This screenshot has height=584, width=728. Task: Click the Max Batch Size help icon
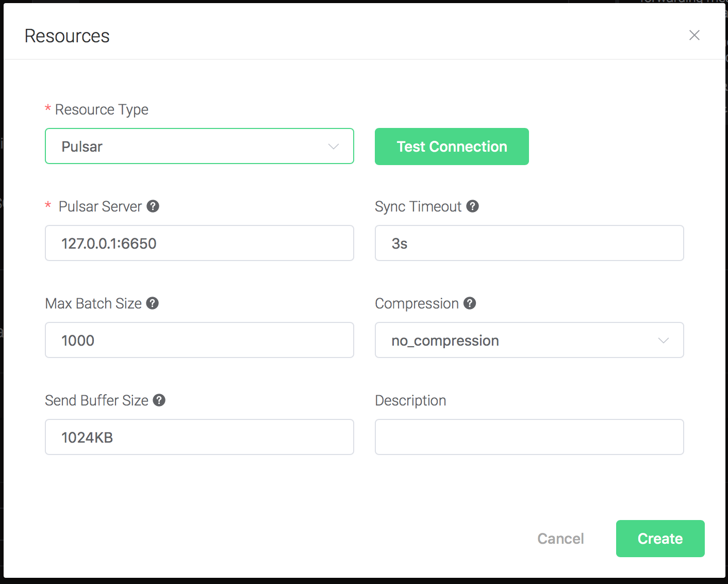153,303
